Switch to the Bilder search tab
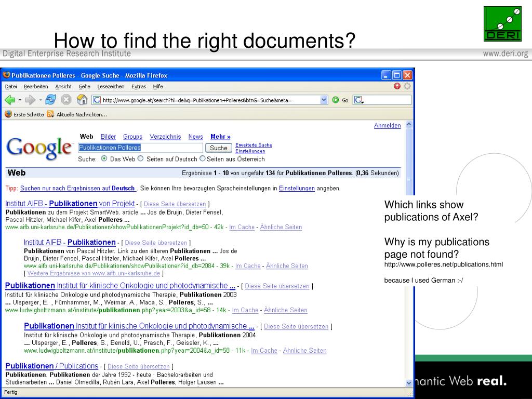The height and width of the screenshot is (399, 532). (108, 137)
